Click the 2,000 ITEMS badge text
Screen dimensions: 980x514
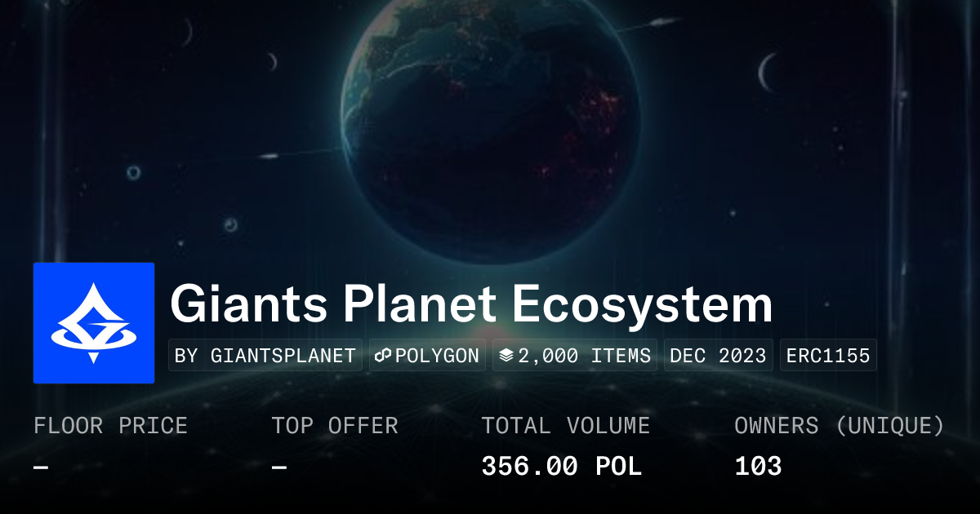[585, 356]
